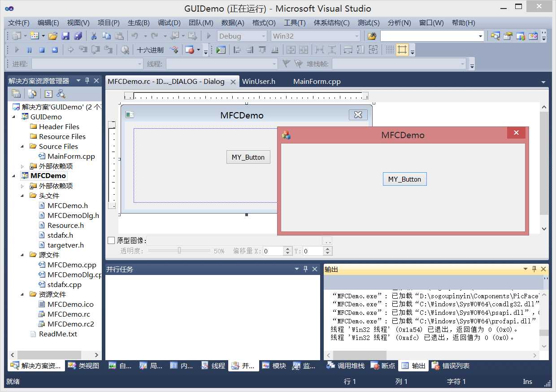Click the Output panel horizontal scrollbar
Viewport: 556px width, 392px height.
[432, 355]
